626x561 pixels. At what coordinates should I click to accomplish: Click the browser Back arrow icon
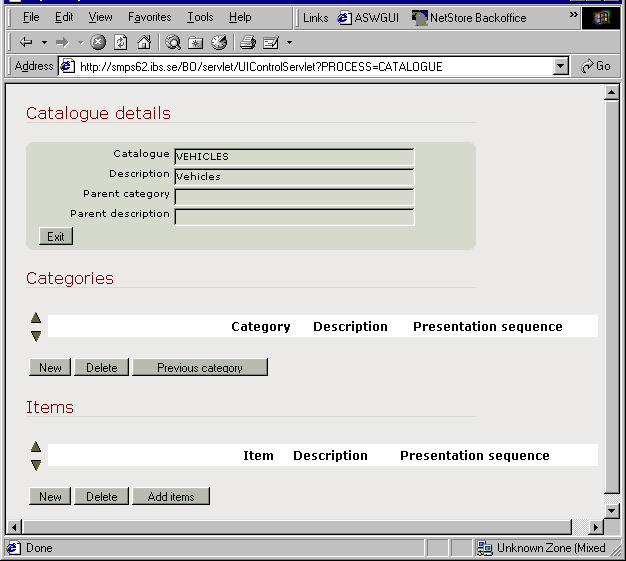click(x=26, y=42)
